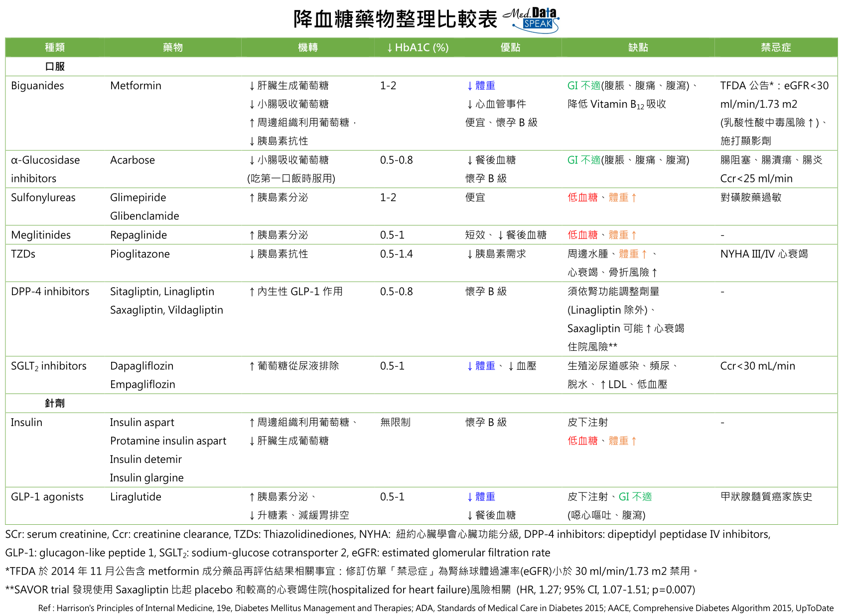Select the 禁忌症 column header
Image resolution: width=843 pixels, height=616 pixels.
pos(775,47)
